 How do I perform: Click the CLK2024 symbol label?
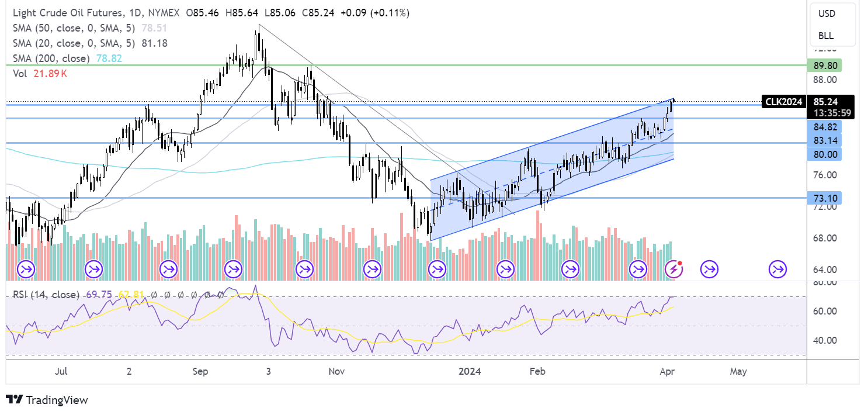(783, 102)
